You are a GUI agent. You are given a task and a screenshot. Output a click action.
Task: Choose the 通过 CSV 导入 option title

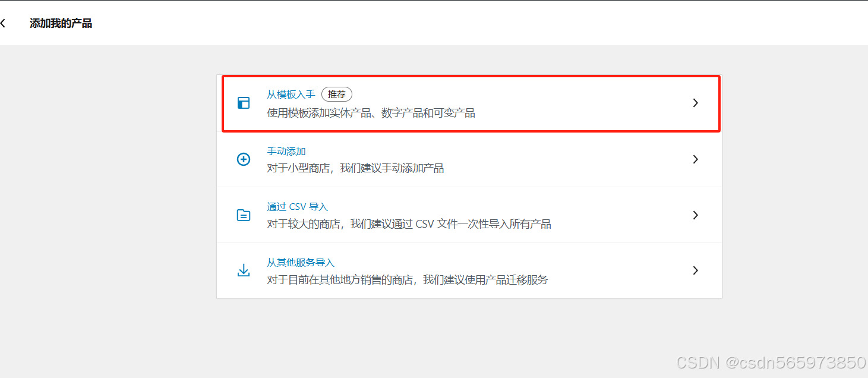pos(297,207)
